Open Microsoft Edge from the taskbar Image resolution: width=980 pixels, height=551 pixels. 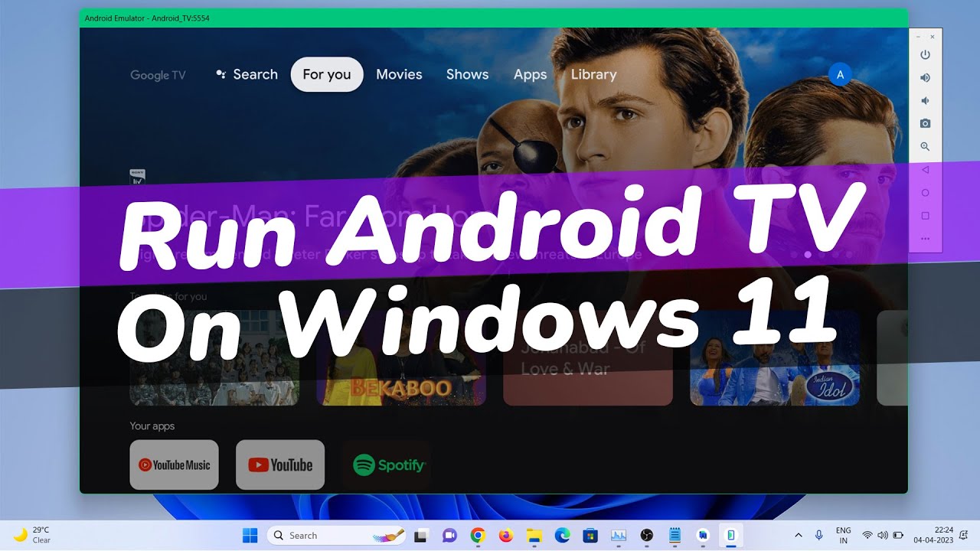click(562, 536)
